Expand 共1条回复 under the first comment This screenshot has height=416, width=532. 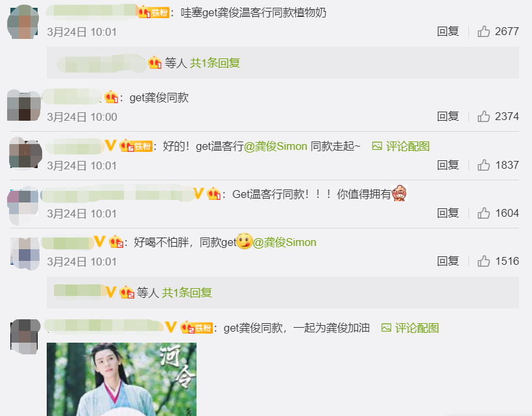pos(215,63)
